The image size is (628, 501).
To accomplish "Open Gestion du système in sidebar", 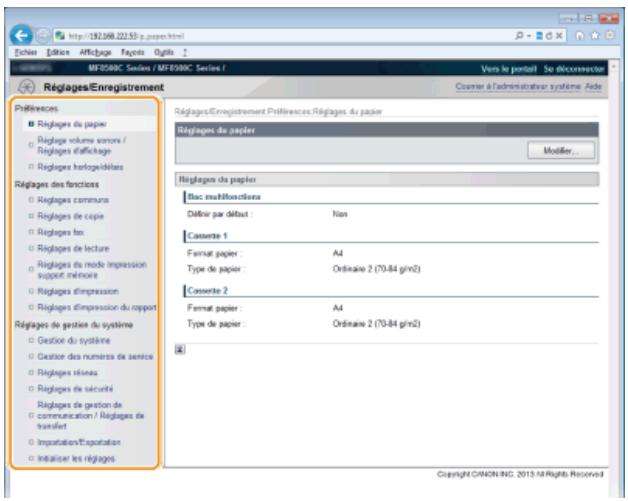I will pos(74,340).
